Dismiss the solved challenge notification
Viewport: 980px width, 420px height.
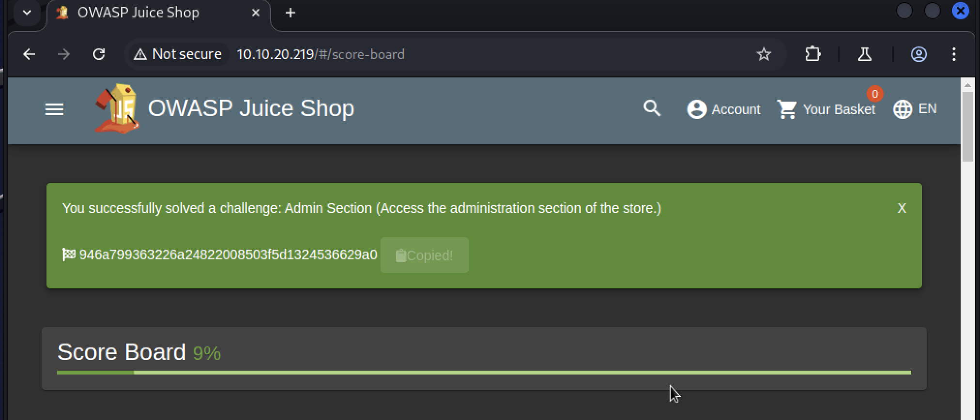[902, 208]
